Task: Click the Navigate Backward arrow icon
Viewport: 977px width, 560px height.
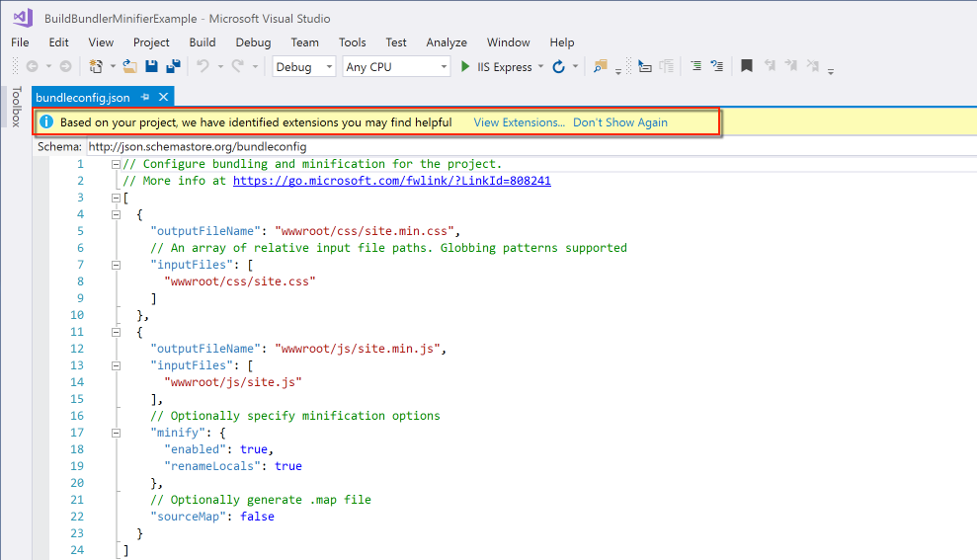Action: [x=33, y=66]
